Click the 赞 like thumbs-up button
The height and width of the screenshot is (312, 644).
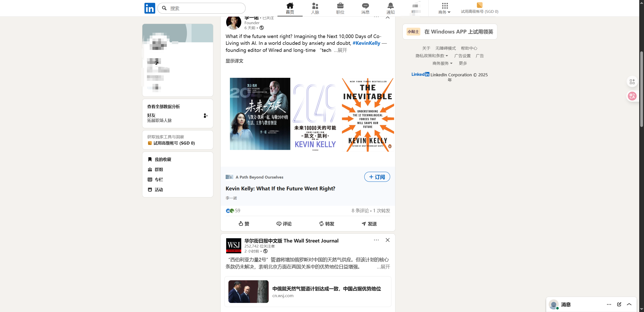(244, 224)
